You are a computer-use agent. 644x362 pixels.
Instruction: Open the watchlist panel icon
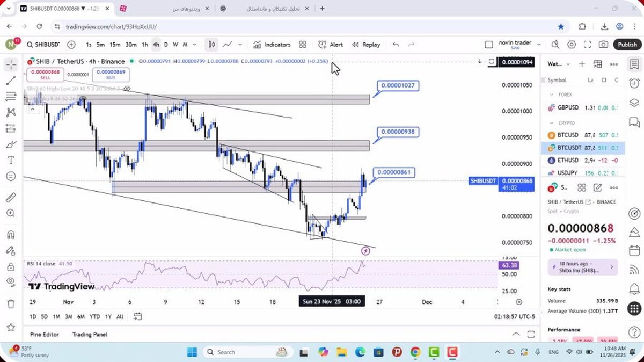634,64
